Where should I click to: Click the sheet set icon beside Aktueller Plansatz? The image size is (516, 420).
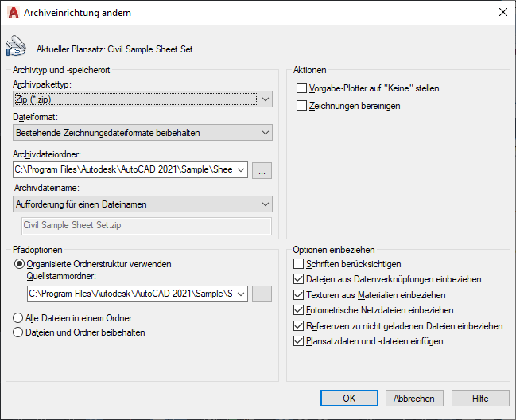coord(15,47)
